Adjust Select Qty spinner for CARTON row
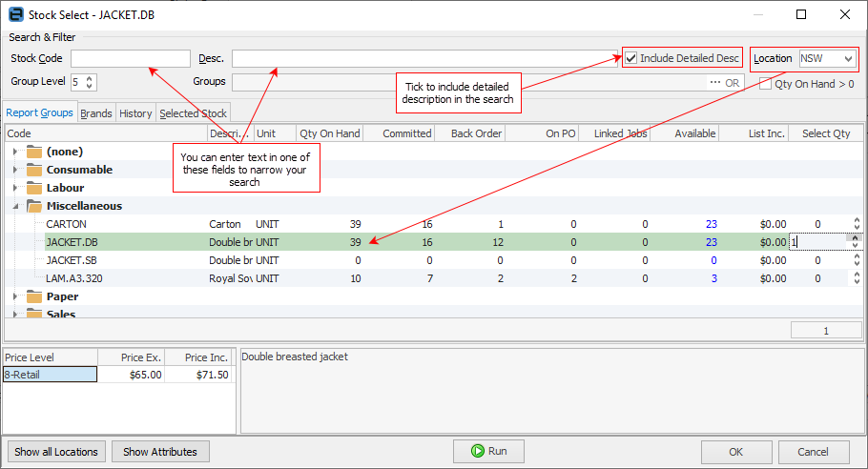 (x=857, y=224)
